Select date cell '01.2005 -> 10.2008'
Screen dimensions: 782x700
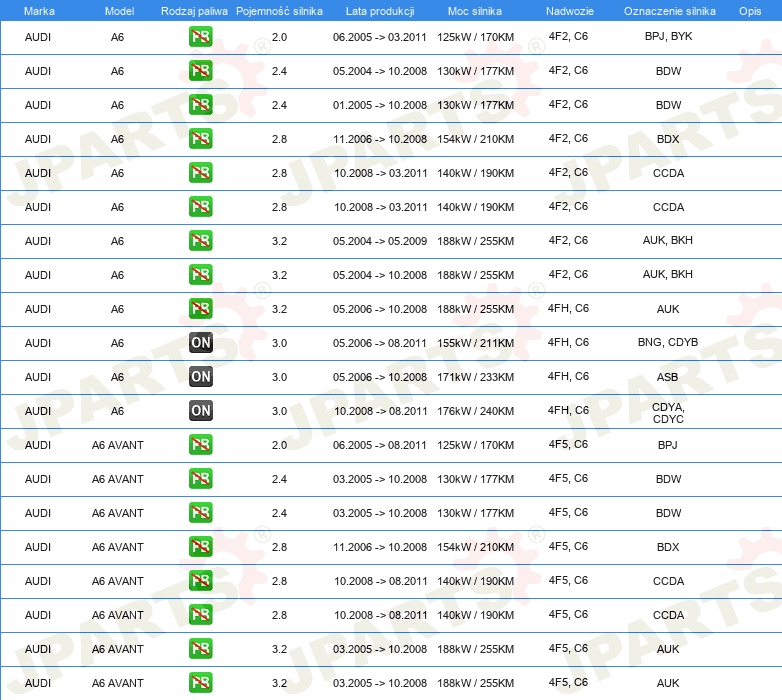pos(380,105)
